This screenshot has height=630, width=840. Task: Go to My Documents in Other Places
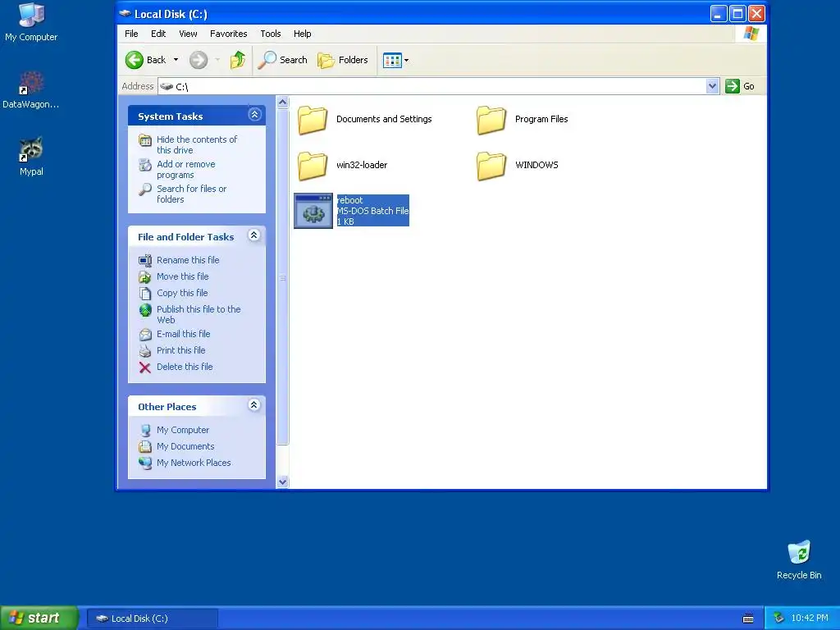coord(185,447)
